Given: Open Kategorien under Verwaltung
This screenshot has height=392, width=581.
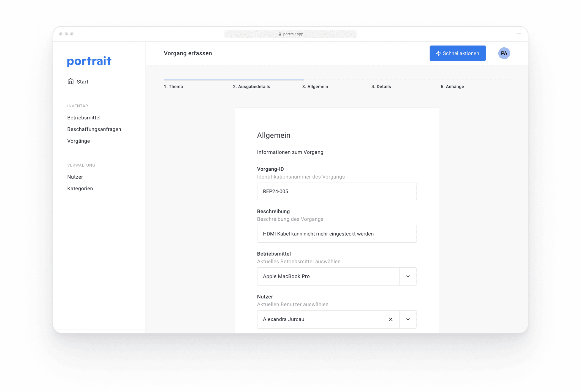Looking at the screenshot, I should (80, 188).
